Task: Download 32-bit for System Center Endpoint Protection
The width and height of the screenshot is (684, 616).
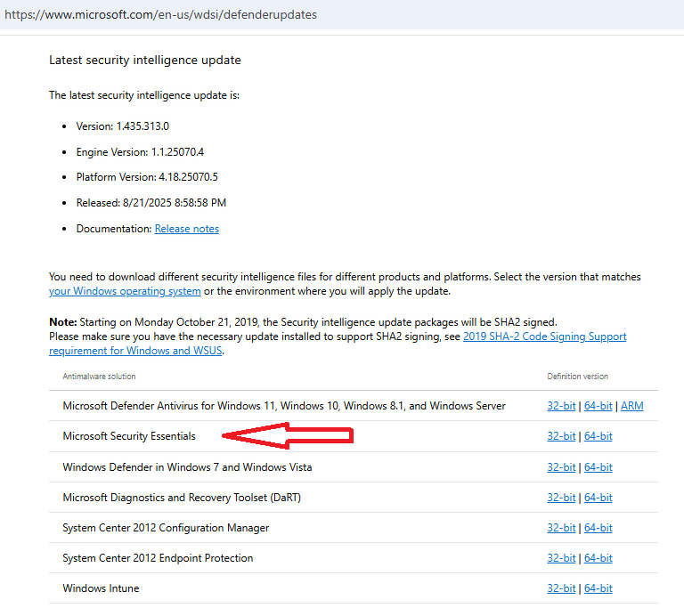Action: coord(561,558)
